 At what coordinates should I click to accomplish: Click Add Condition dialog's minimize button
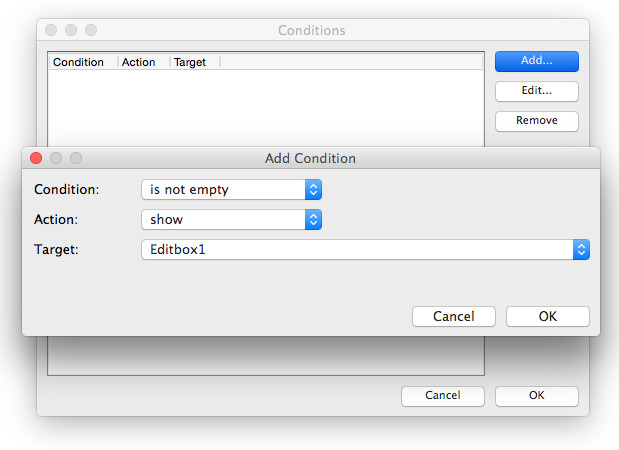(56, 158)
